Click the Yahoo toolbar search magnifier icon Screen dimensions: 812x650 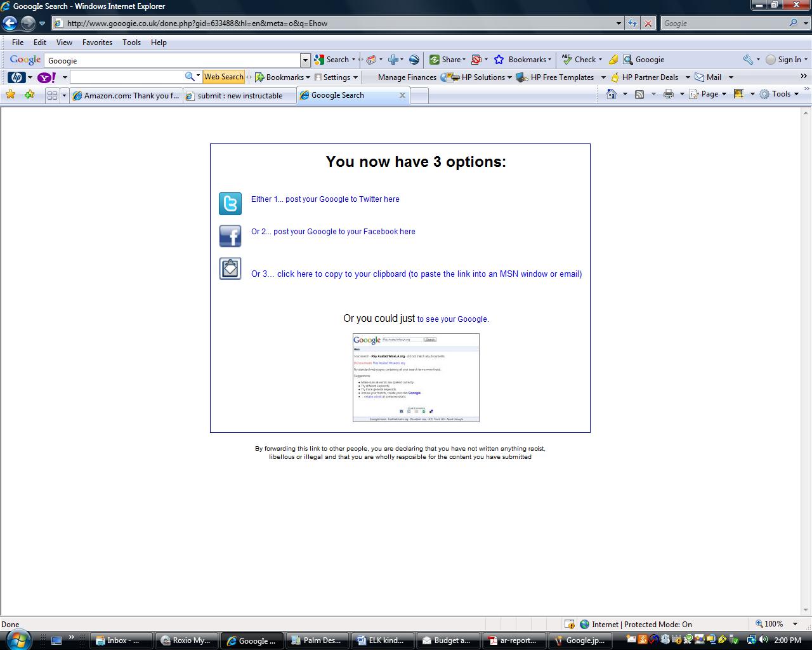(x=190, y=77)
